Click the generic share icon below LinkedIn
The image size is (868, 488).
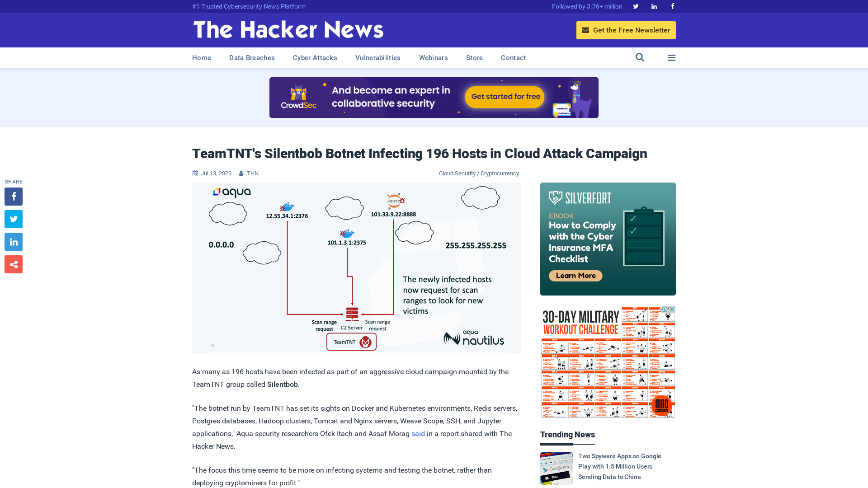(13, 264)
